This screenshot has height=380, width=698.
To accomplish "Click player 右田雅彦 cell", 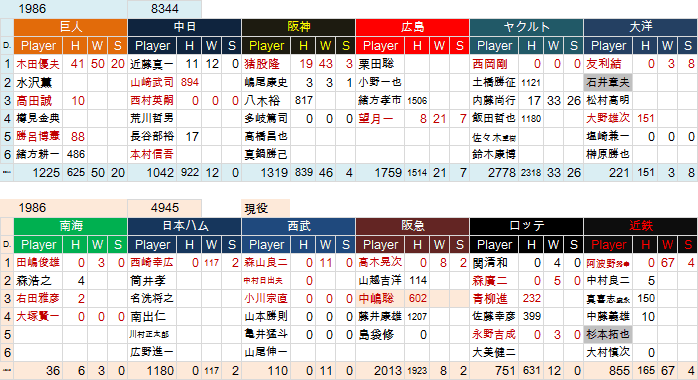I will pyautogui.click(x=38, y=299).
